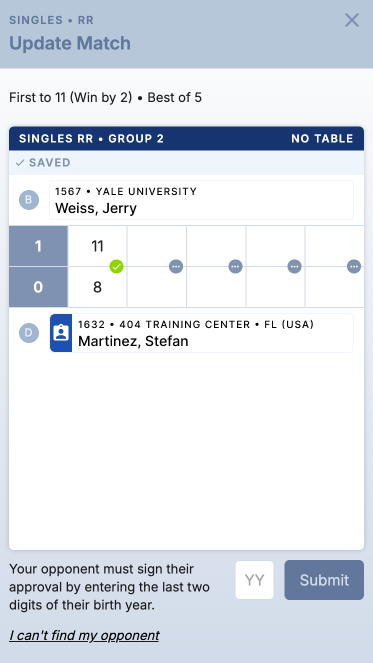The height and width of the screenshot is (663, 373).
Task: Select Martinez game one score of 8
Action: click(x=97, y=287)
